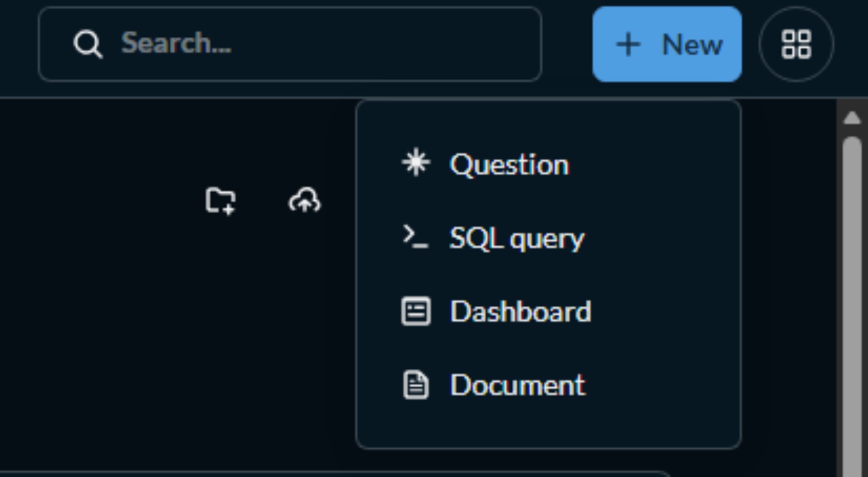
Task: Click the plus icon on New button
Action: click(628, 44)
